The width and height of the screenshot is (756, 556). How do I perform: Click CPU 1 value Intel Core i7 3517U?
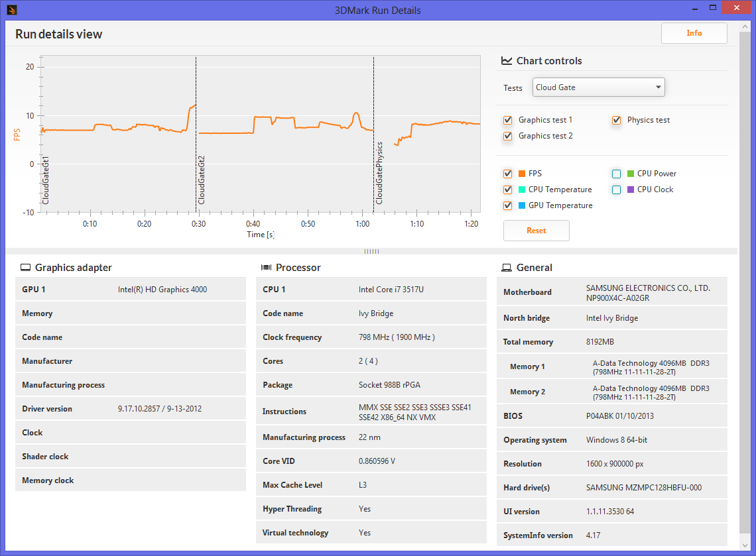[x=391, y=289]
